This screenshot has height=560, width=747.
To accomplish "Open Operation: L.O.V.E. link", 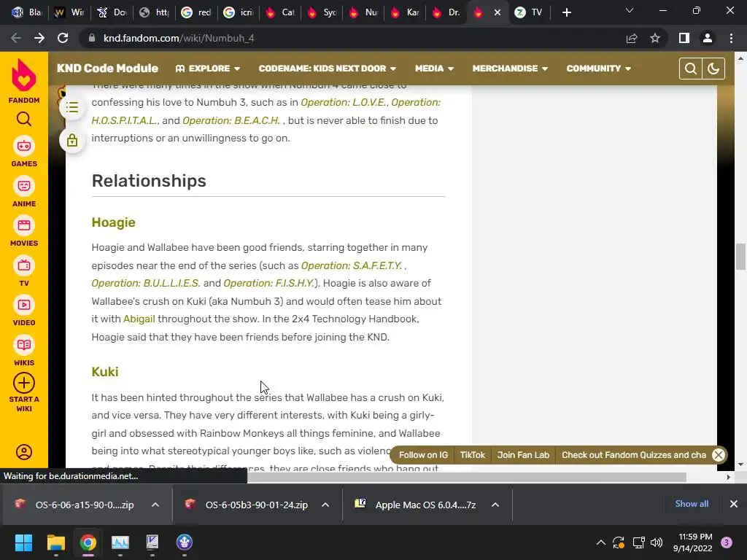I will (x=344, y=102).
